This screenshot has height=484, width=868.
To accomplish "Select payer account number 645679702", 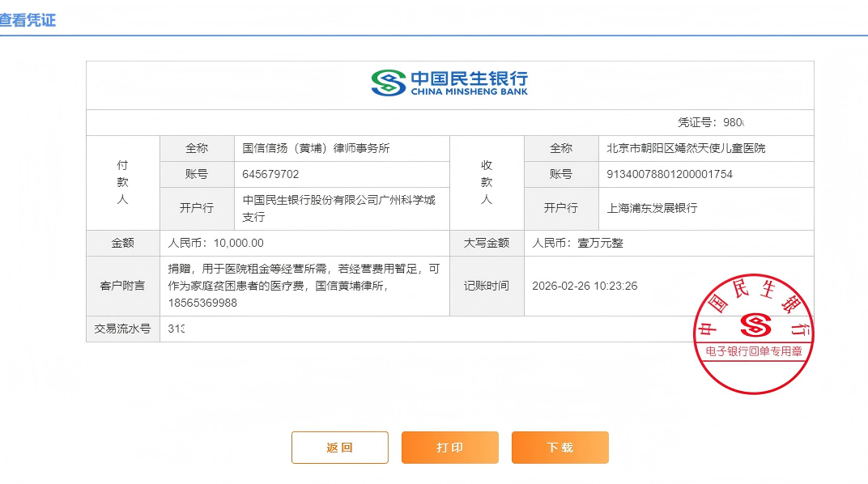I will (x=270, y=174).
